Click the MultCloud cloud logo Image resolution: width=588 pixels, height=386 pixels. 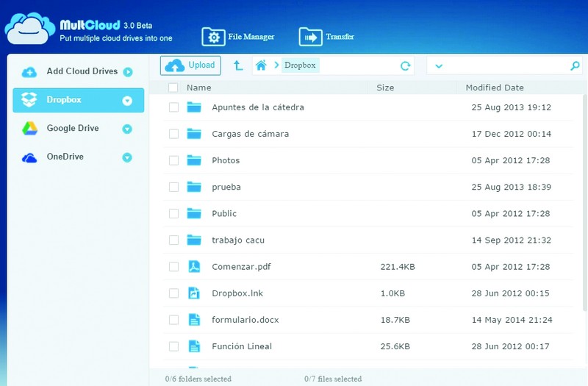(30, 29)
